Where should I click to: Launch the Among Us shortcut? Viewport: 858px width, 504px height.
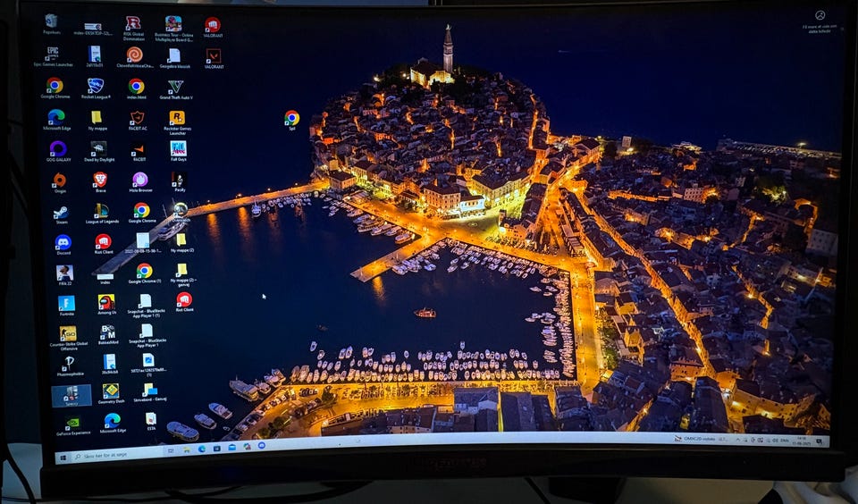click(x=106, y=305)
